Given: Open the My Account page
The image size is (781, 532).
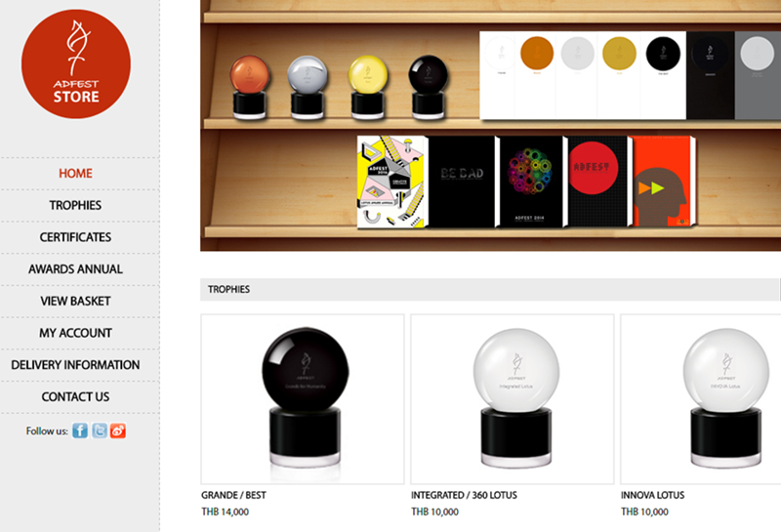Looking at the screenshot, I should (x=76, y=333).
